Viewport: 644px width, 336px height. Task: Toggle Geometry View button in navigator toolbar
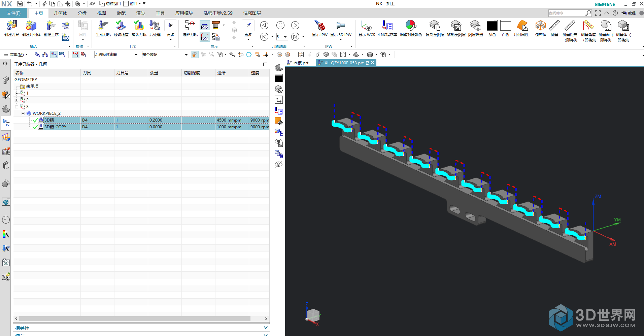(x=54, y=55)
